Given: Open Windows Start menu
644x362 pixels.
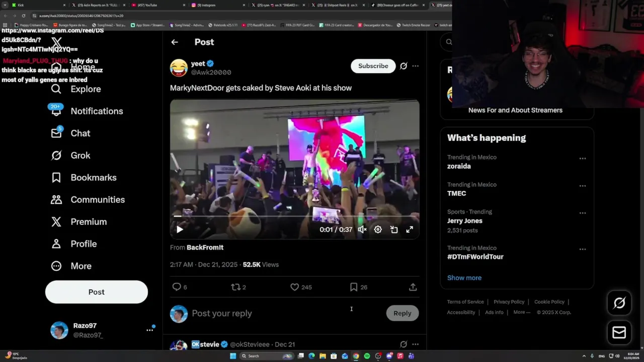Looking at the screenshot, I should click(233, 356).
